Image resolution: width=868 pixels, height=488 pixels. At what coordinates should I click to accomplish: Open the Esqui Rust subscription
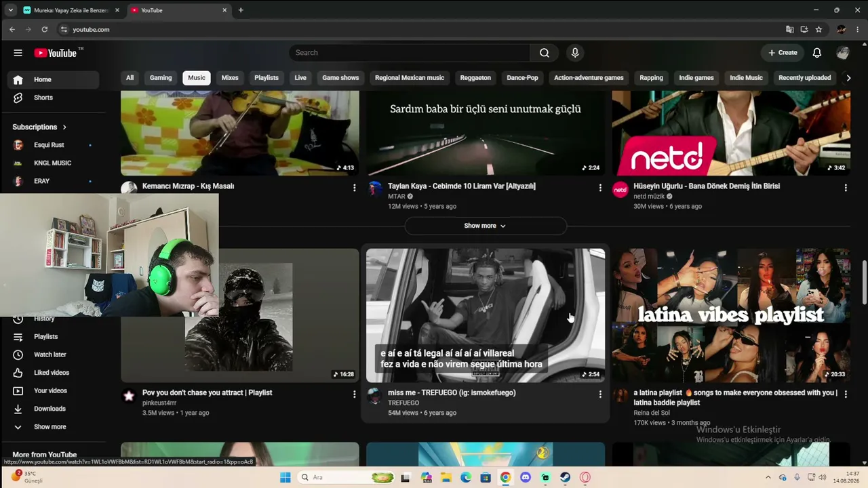click(x=53, y=145)
